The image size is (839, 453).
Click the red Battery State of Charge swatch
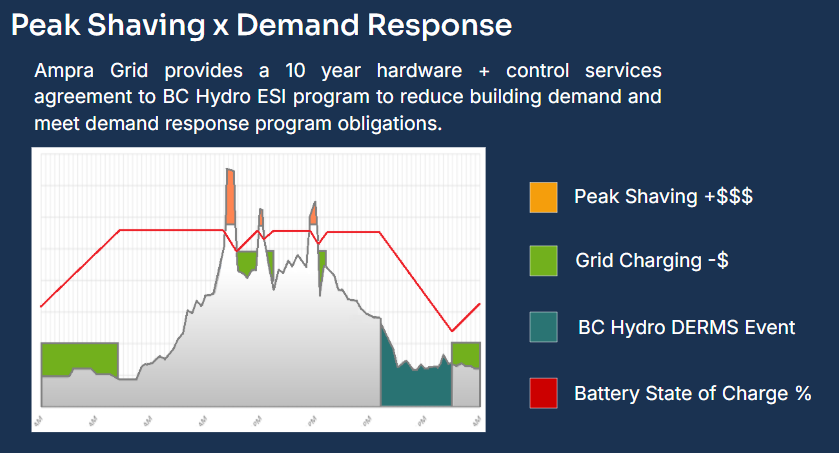click(x=543, y=394)
